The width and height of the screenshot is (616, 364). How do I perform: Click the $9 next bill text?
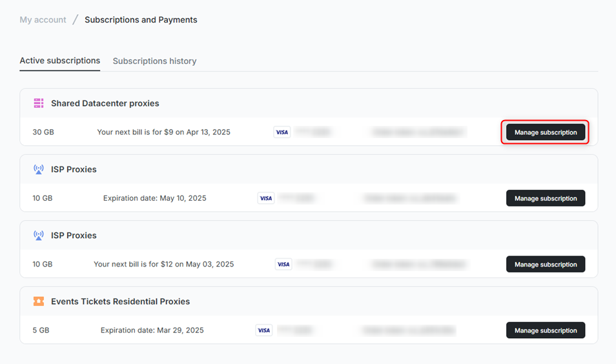[x=163, y=132]
